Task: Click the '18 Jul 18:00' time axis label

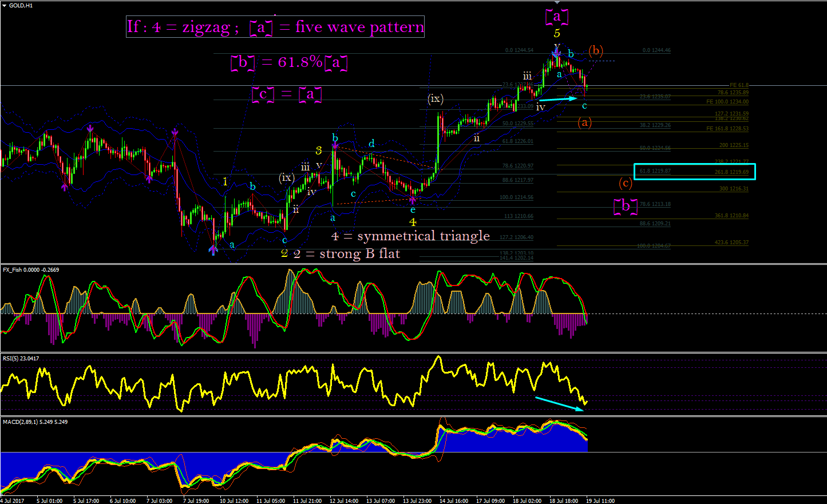Action: pos(564,501)
